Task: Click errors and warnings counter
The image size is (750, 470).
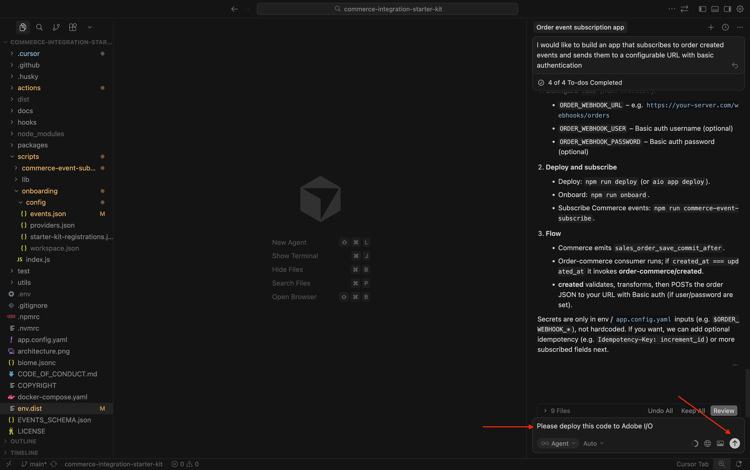Action: coord(185,464)
